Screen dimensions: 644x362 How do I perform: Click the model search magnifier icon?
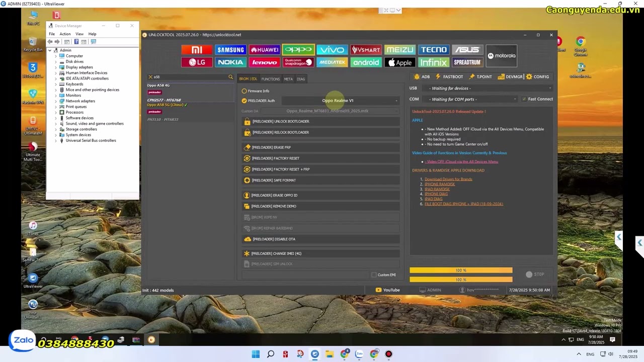[x=231, y=77]
